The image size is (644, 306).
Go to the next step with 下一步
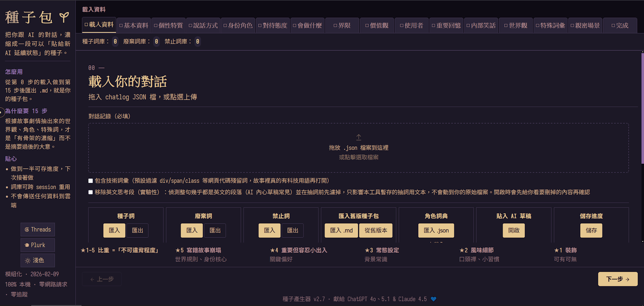618,279
